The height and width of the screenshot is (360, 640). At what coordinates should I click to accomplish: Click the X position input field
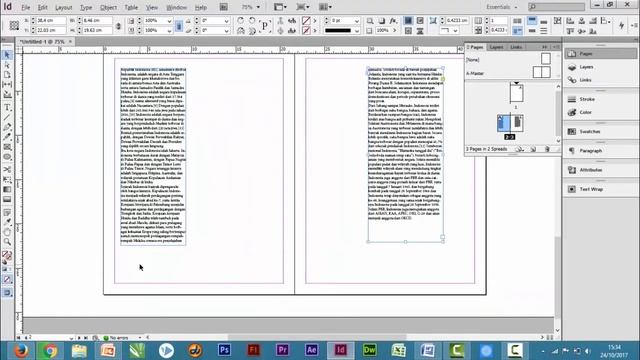51,20
